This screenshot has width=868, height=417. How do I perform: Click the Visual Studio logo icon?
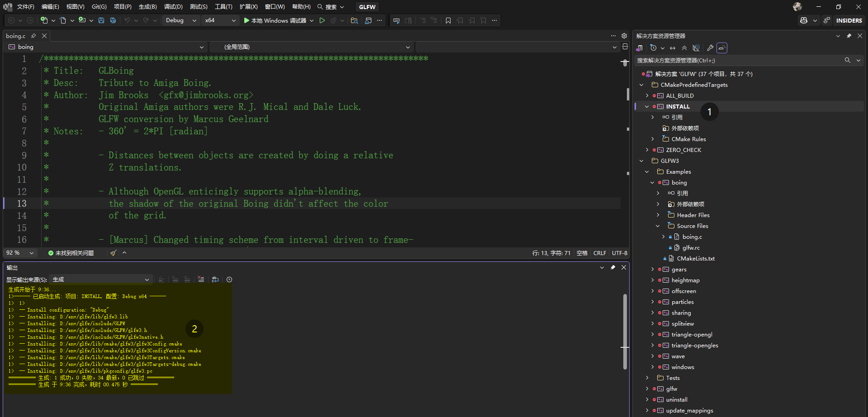point(8,7)
